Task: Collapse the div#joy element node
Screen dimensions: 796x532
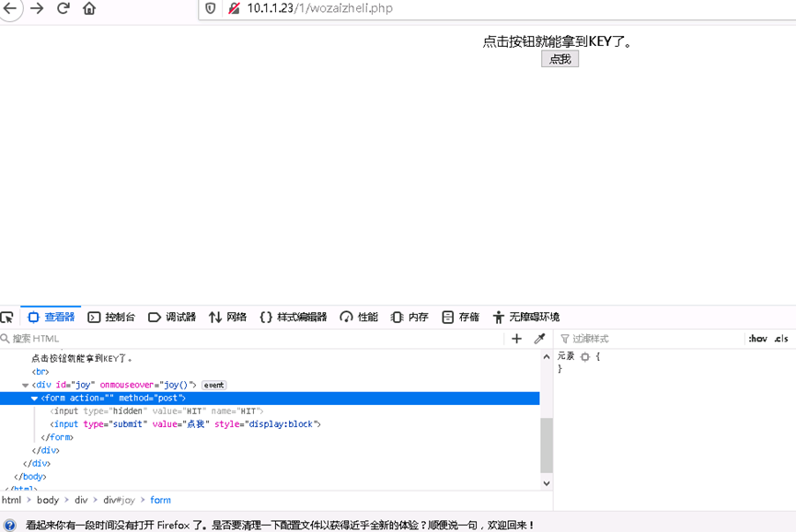Action: click(x=24, y=385)
